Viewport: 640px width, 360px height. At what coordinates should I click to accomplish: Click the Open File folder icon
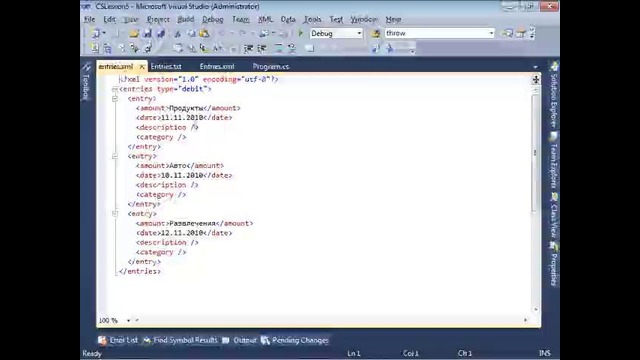click(134, 33)
